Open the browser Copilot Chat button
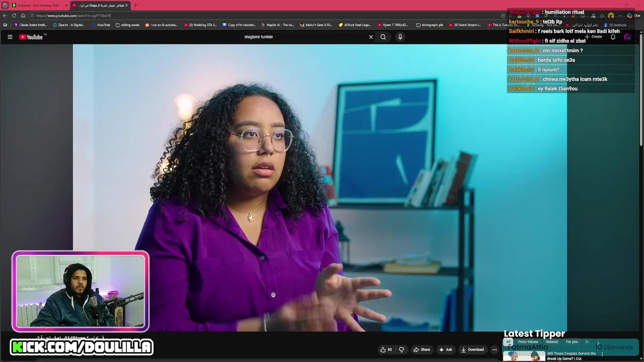 [x=633, y=16]
